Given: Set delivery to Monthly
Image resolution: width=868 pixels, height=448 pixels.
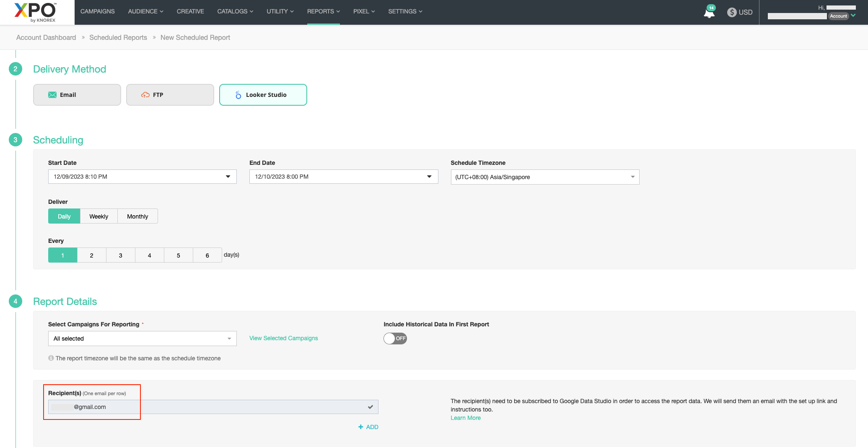Looking at the screenshot, I should tap(137, 216).
